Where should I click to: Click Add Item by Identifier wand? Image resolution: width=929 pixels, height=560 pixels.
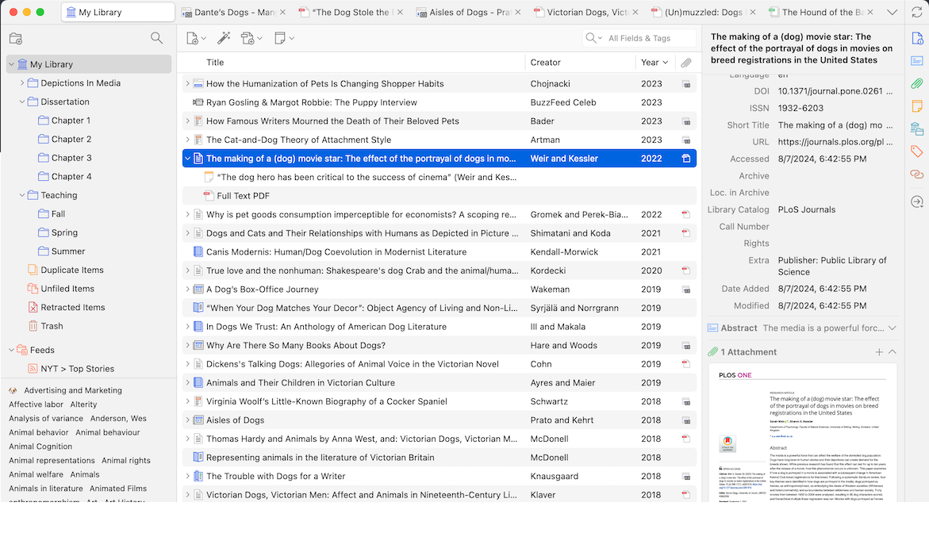point(224,38)
